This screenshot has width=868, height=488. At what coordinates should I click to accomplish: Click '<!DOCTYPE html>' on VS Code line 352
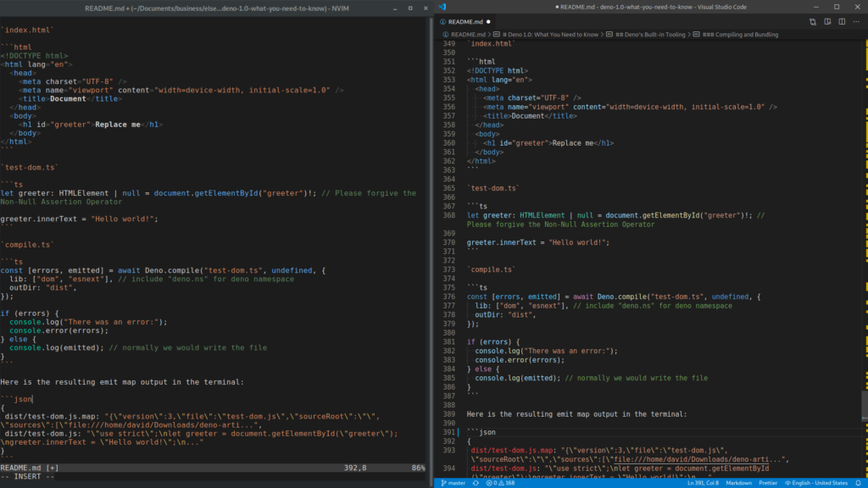point(497,70)
